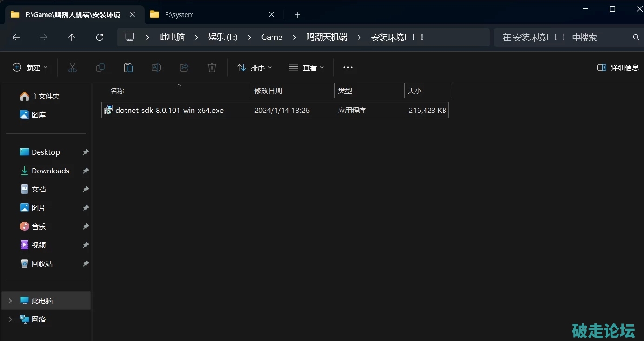Click the Copy icon in toolbar

[x=100, y=67]
